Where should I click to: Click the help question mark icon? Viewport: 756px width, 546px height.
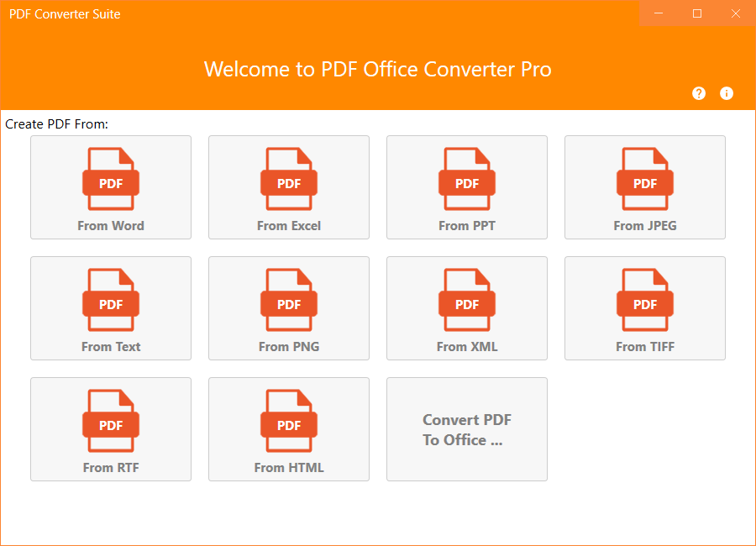pyautogui.click(x=698, y=93)
